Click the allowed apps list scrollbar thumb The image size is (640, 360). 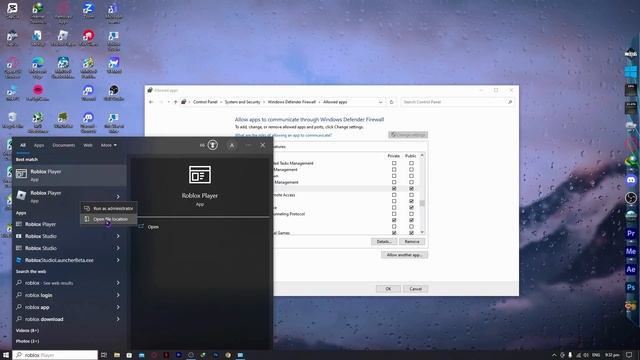pyautogui.click(x=422, y=203)
